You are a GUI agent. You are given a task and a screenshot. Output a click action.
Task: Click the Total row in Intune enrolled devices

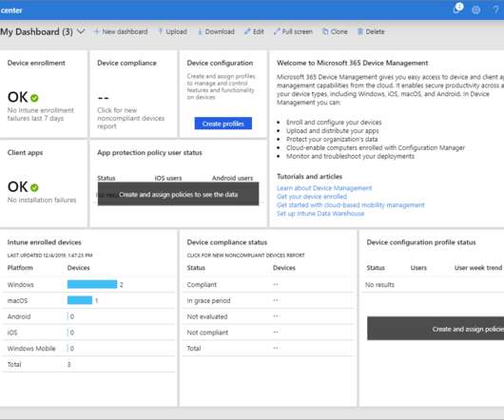pyautogui.click(x=88, y=365)
